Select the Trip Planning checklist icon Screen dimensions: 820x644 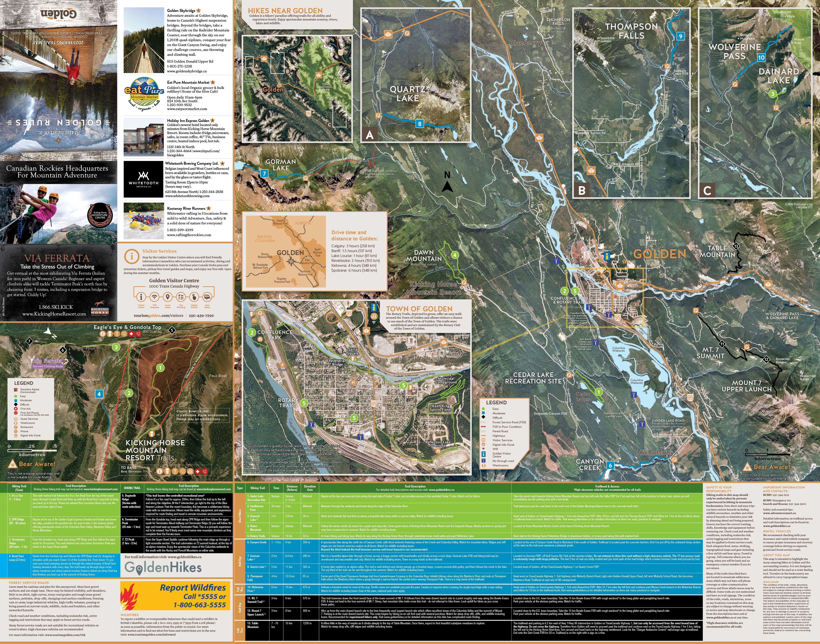click(x=181, y=297)
